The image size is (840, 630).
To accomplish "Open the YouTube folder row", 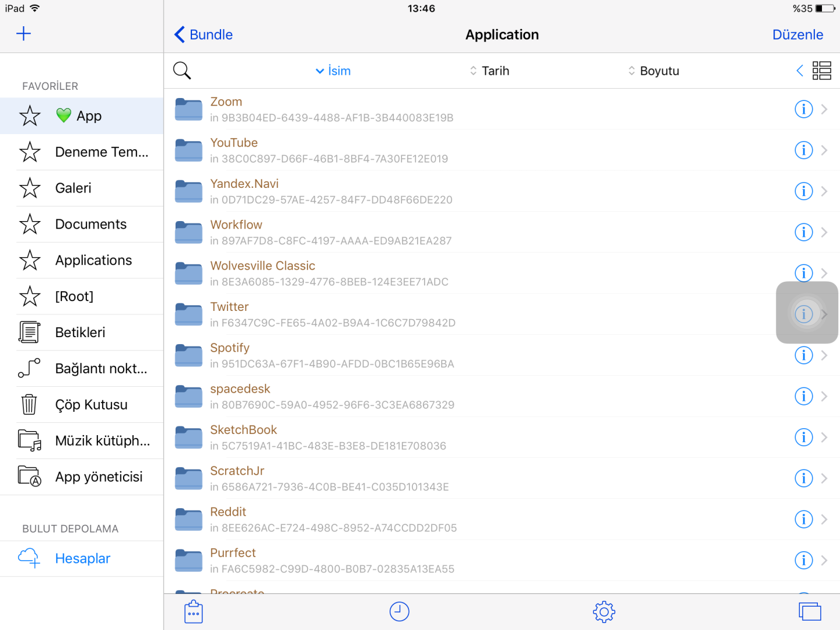I will pyautogui.click(x=502, y=150).
